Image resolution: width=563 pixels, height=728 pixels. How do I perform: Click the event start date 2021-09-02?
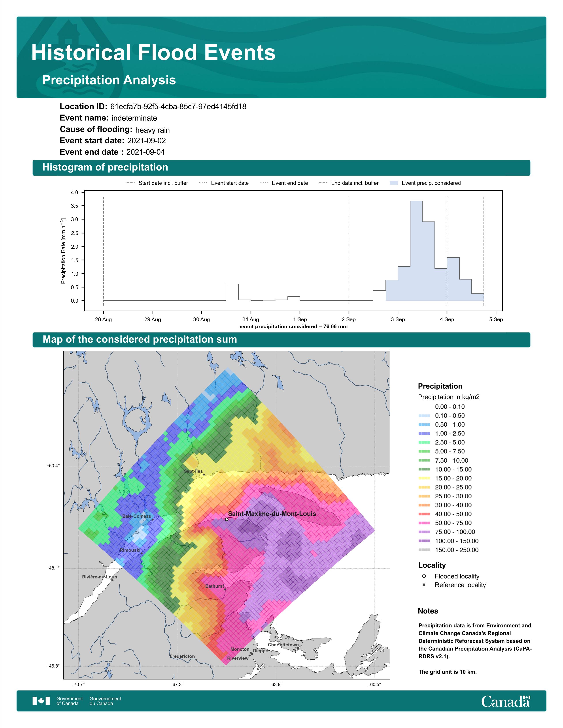tap(146, 141)
